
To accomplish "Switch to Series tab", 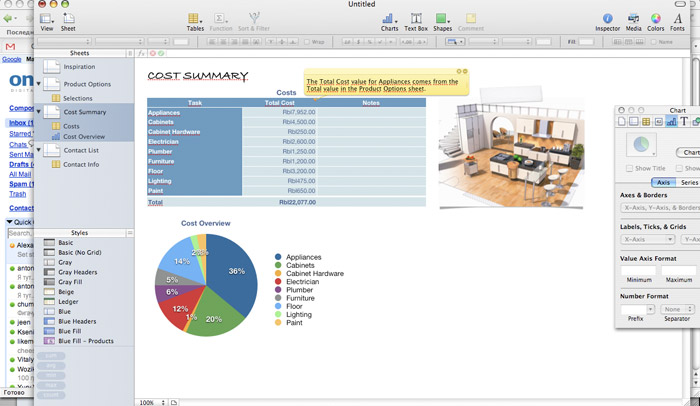I will (688, 182).
